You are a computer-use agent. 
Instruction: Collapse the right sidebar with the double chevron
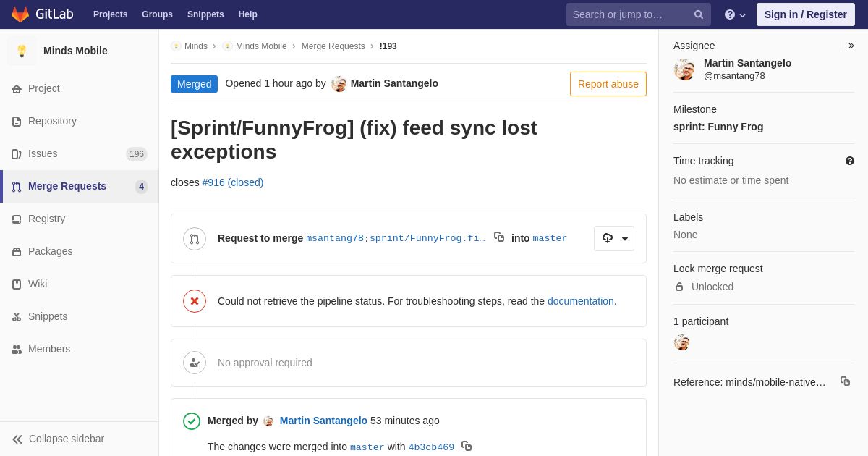(851, 46)
